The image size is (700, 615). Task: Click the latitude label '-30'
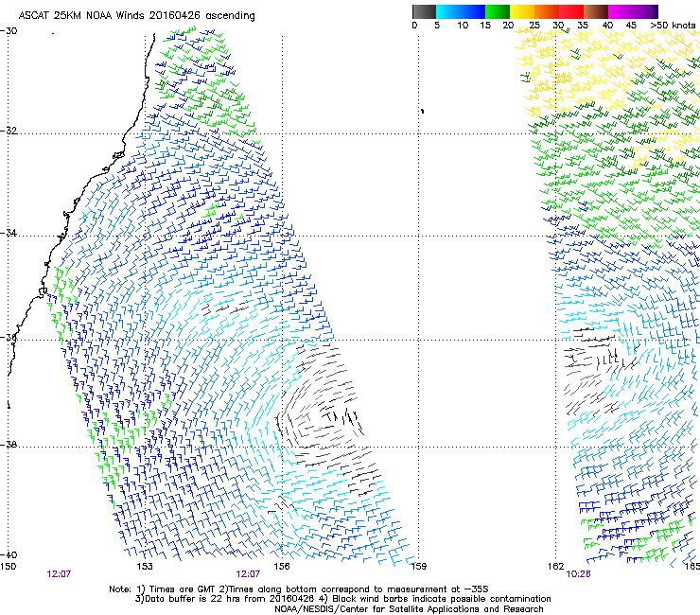click(9, 31)
